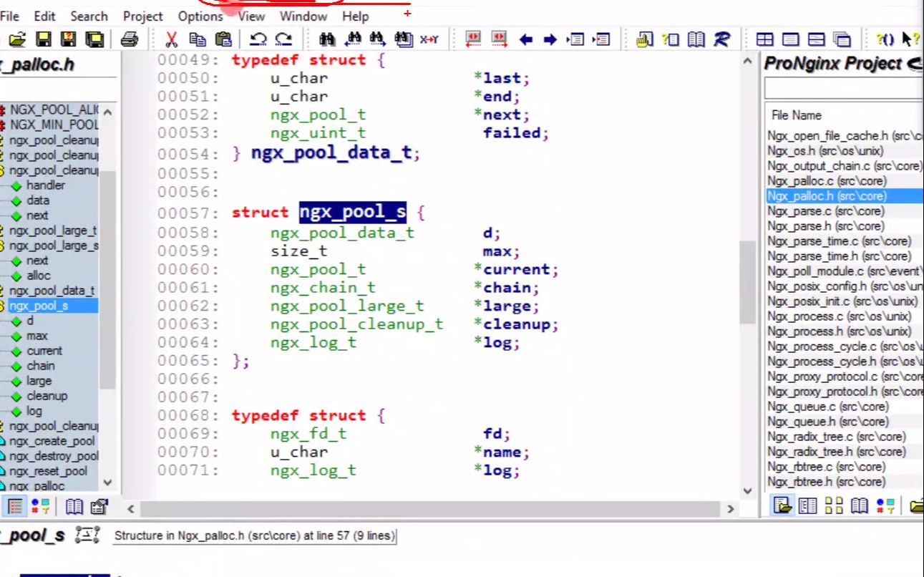The width and height of the screenshot is (924, 577).
Task: Click the Lookup References R icon
Action: click(x=721, y=39)
